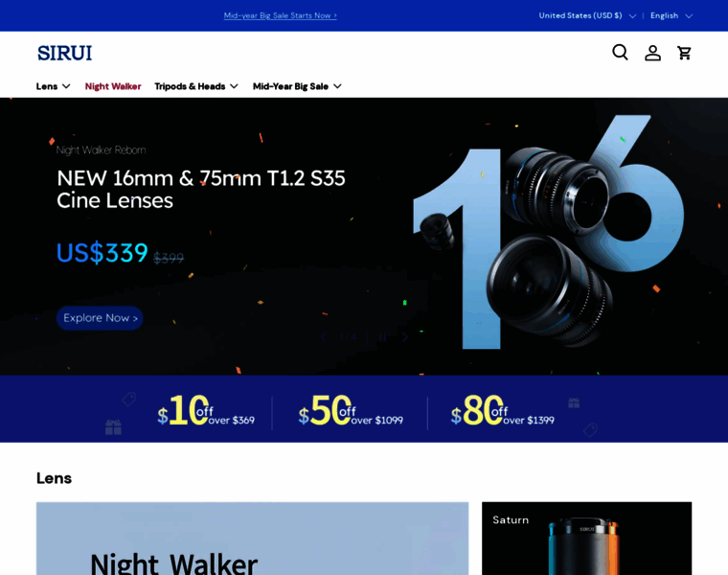Click the $10 off over $369 offer
The width and height of the screenshot is (728, 575).
pos(206,410)
